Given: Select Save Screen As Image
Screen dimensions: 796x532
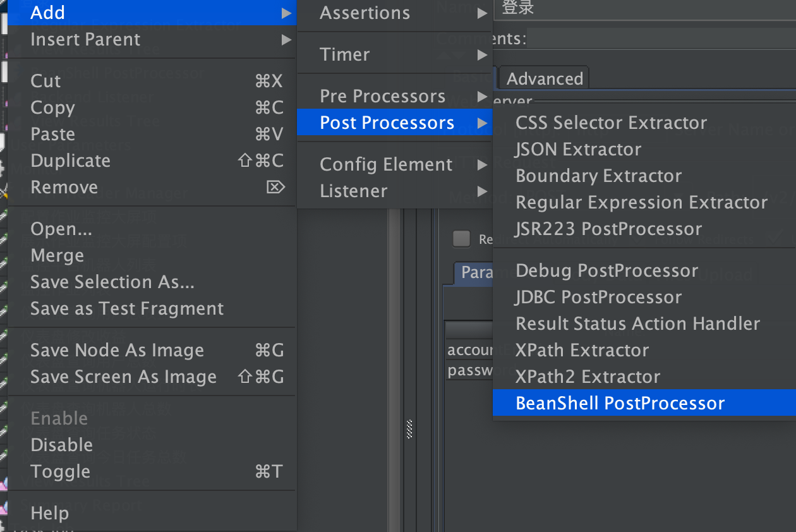Looking at the screenshot, I should point(152,377).
